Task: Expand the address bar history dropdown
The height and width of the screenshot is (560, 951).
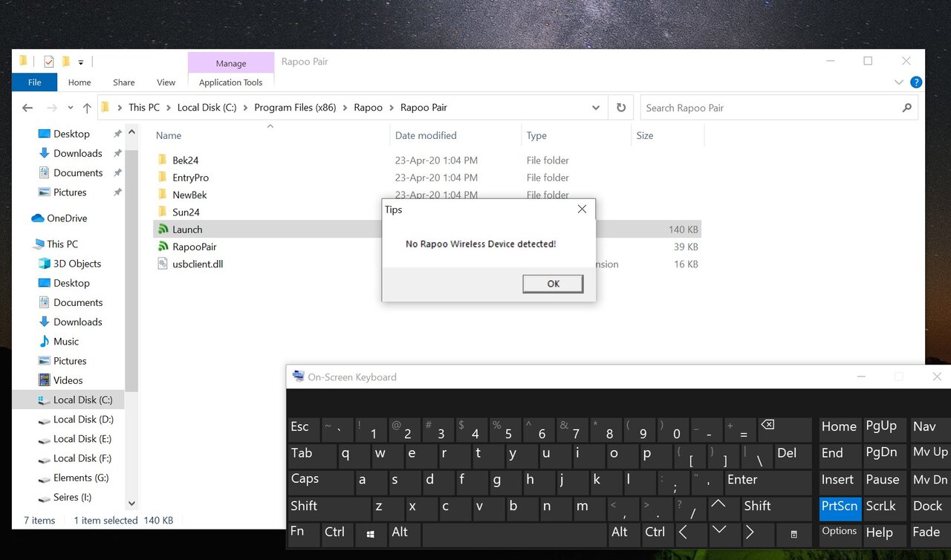Action: click(596, 108)
